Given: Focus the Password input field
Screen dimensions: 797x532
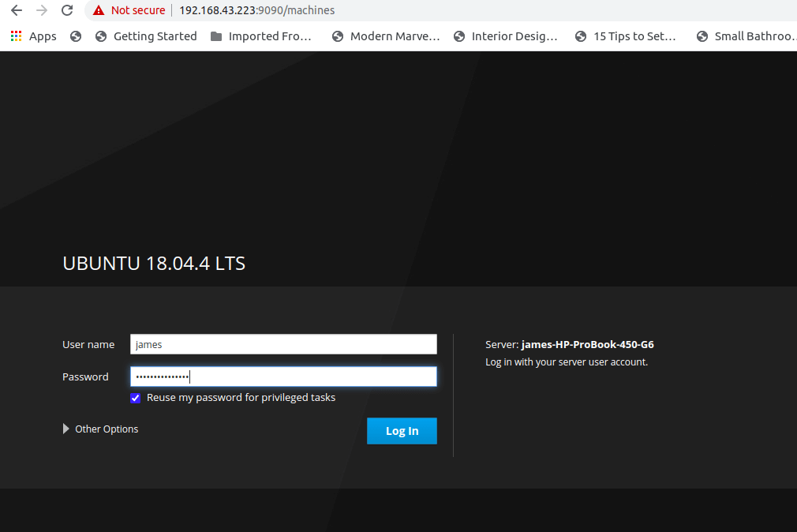Looking at the screenshot, I should click(283, 377).
